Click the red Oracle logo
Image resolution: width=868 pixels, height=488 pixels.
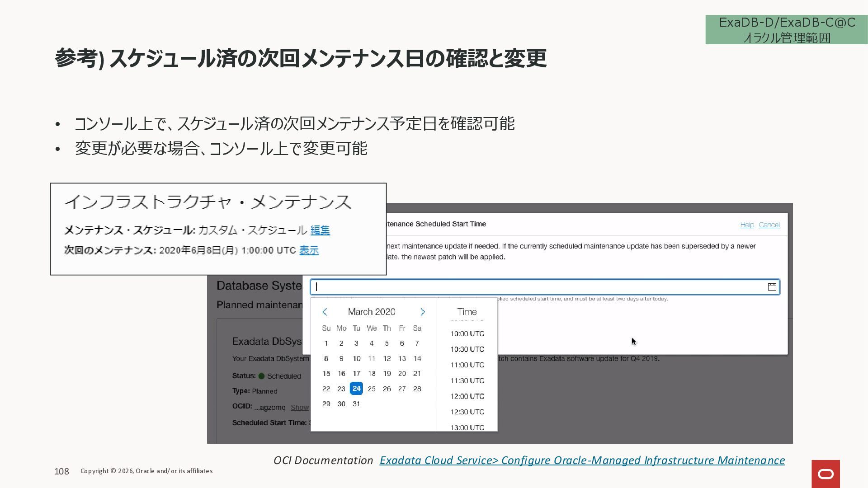[x=826, y=474]
